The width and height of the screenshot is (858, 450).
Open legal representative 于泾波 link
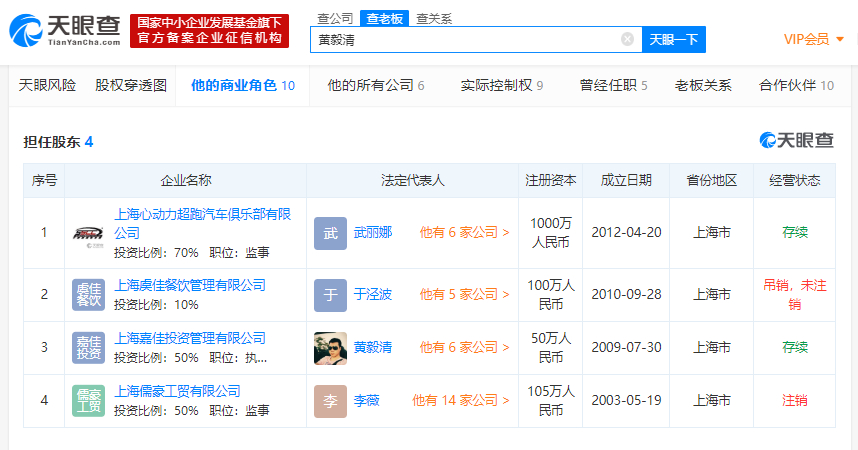pos(373,295)
